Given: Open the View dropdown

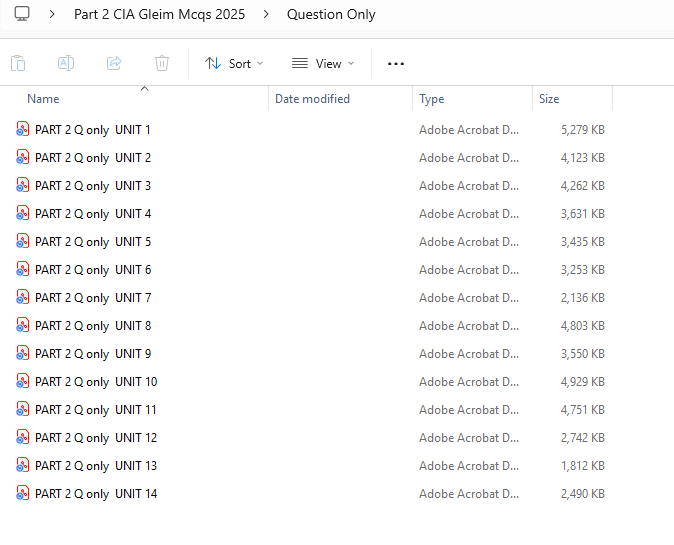Looking at the screenshot, I should pos(323,63).
